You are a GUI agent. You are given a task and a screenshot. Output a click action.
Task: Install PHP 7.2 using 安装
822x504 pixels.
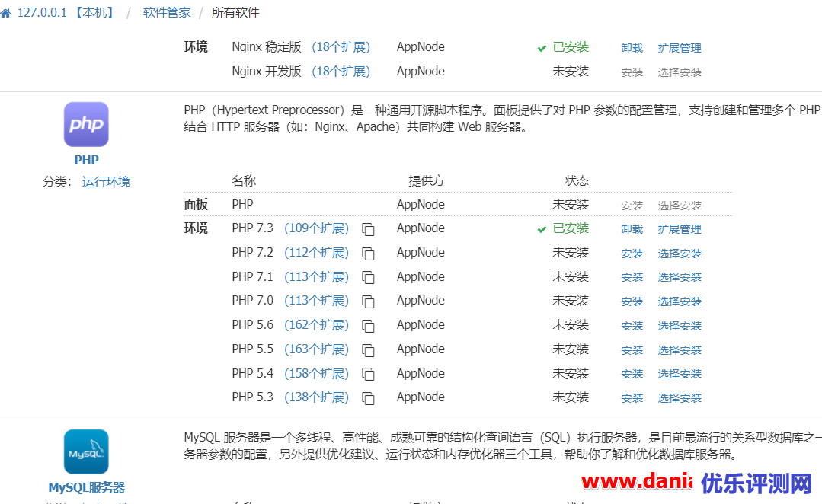click(x=632, y=254)
